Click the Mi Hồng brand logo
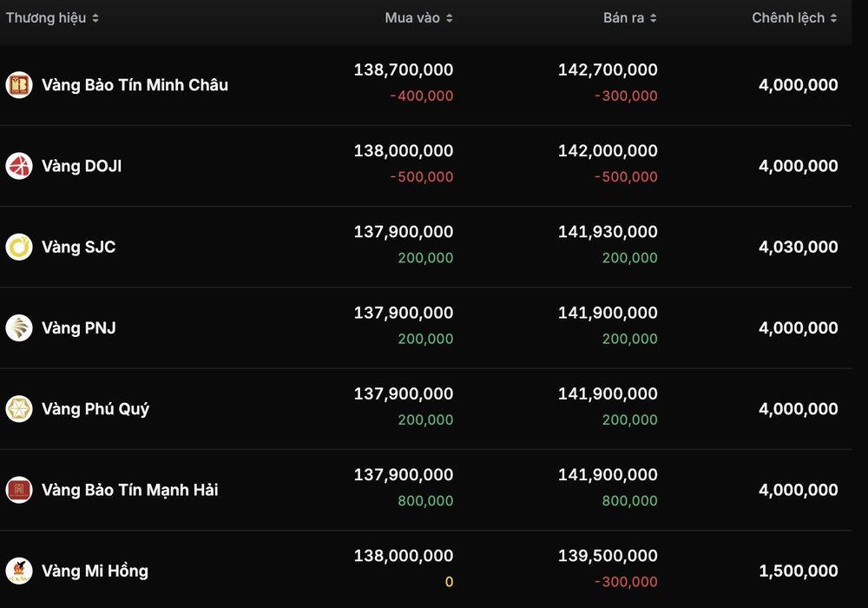This screenshot has height=608, width=868. click(x=19, y=571)
